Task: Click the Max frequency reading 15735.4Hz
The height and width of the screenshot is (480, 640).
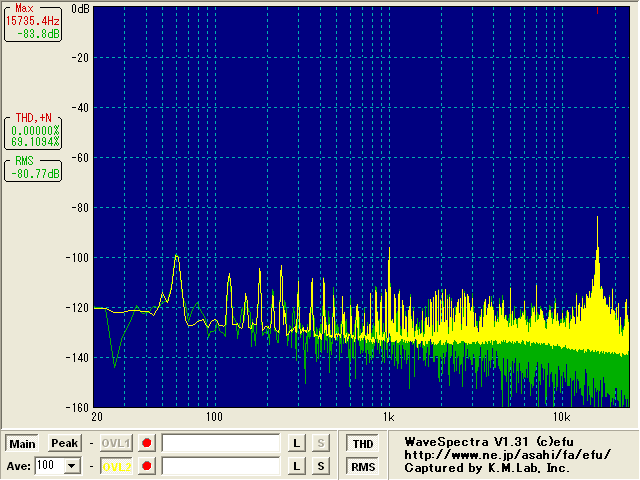Action: (33, 21)
